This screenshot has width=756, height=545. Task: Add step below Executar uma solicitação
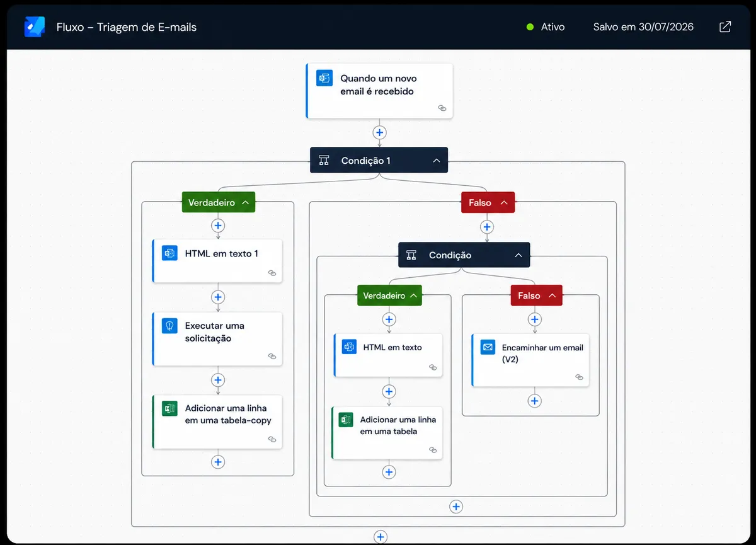[x=218, y=380]
